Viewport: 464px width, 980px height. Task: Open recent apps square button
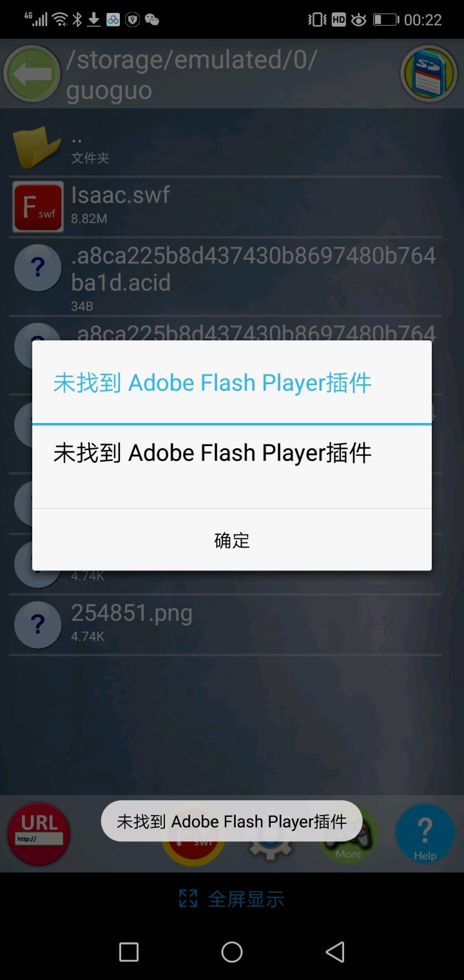click(x=129, y=952)
